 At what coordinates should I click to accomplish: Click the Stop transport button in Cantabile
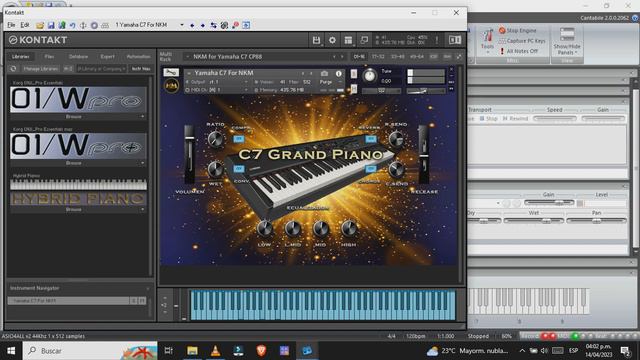(488, 118)
